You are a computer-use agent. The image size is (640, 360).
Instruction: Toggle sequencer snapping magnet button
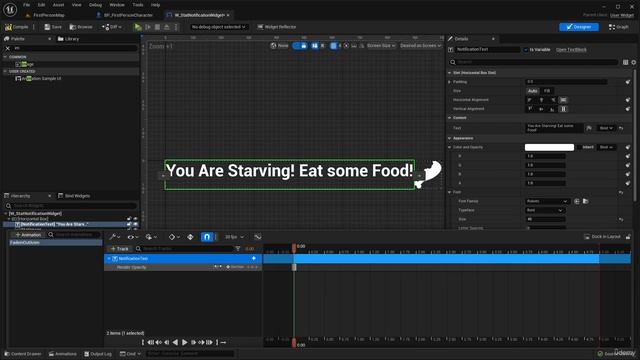click(207, 237)
